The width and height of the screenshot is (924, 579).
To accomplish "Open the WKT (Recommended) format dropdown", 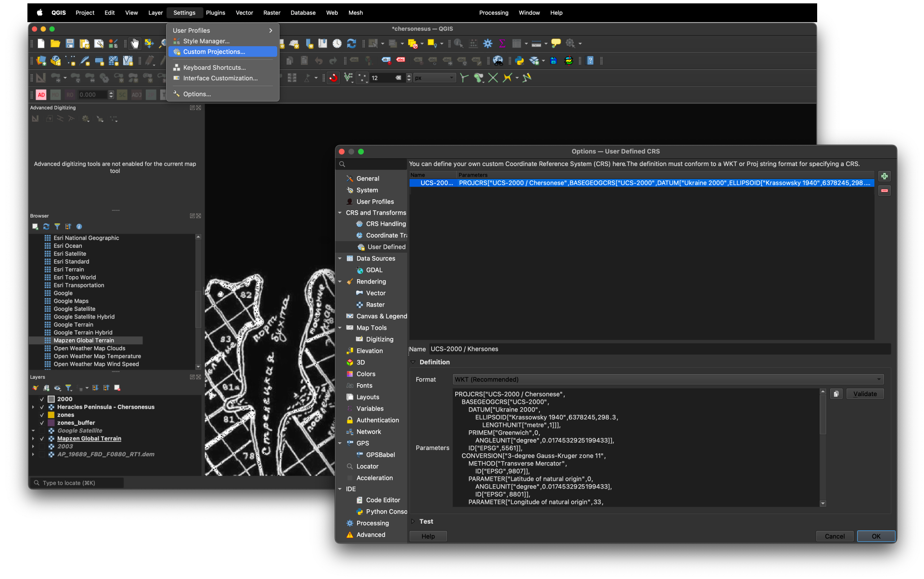I will pos(668,379).
